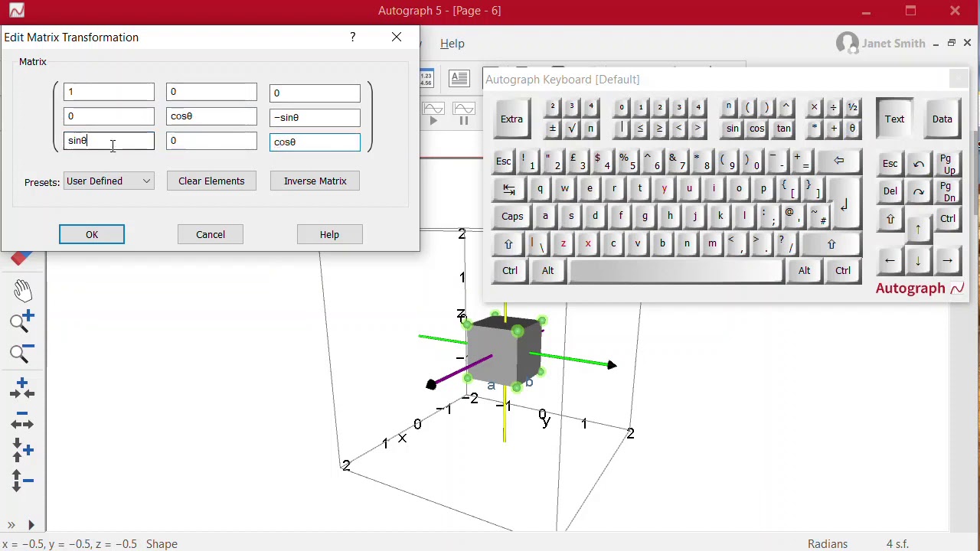
Task: Click the Cancel button
Action: tap(211, 235)
